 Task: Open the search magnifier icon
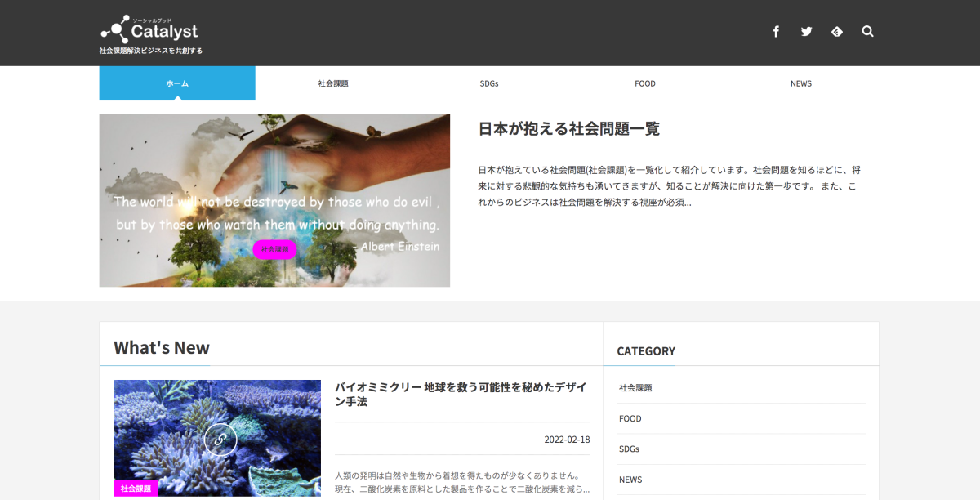[867, 32]
